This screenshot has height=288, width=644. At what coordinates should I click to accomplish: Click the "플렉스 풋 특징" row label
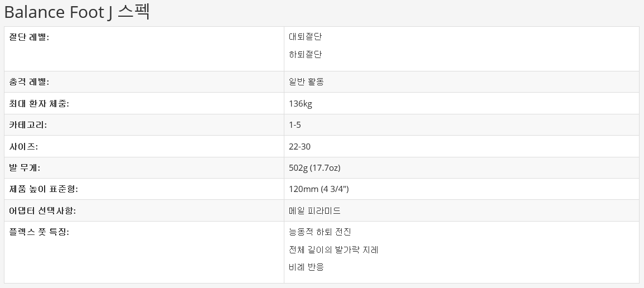tap(39, 232)
